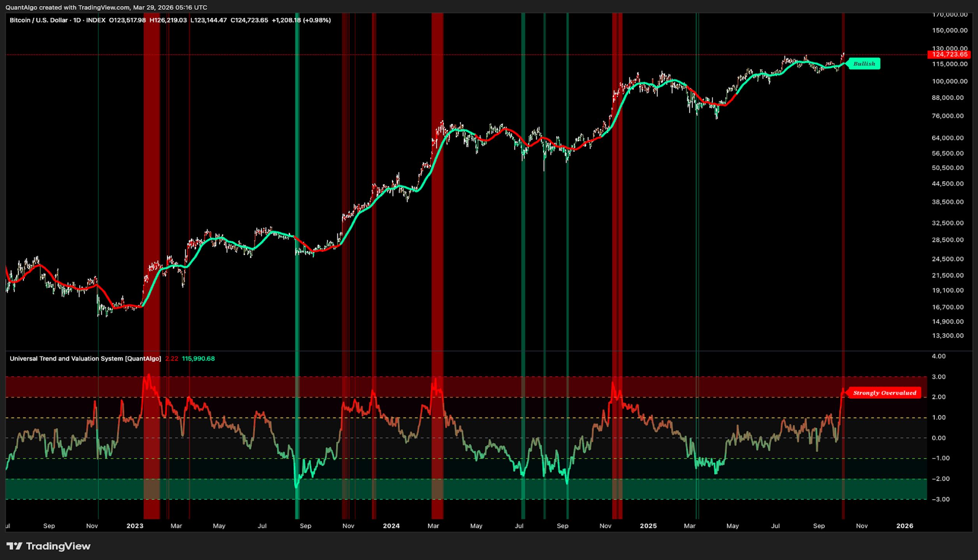Click the indicator value 115,990.68

coord(198,359)
